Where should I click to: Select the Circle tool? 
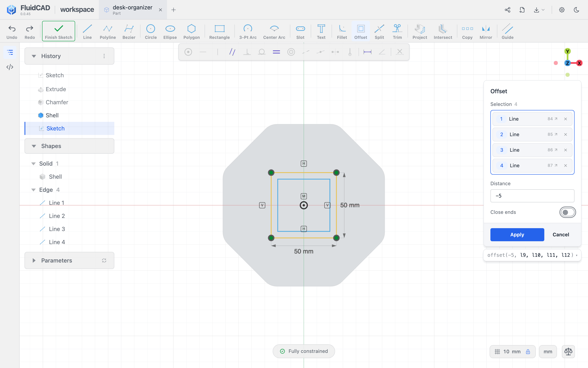(x=151, y=32)
